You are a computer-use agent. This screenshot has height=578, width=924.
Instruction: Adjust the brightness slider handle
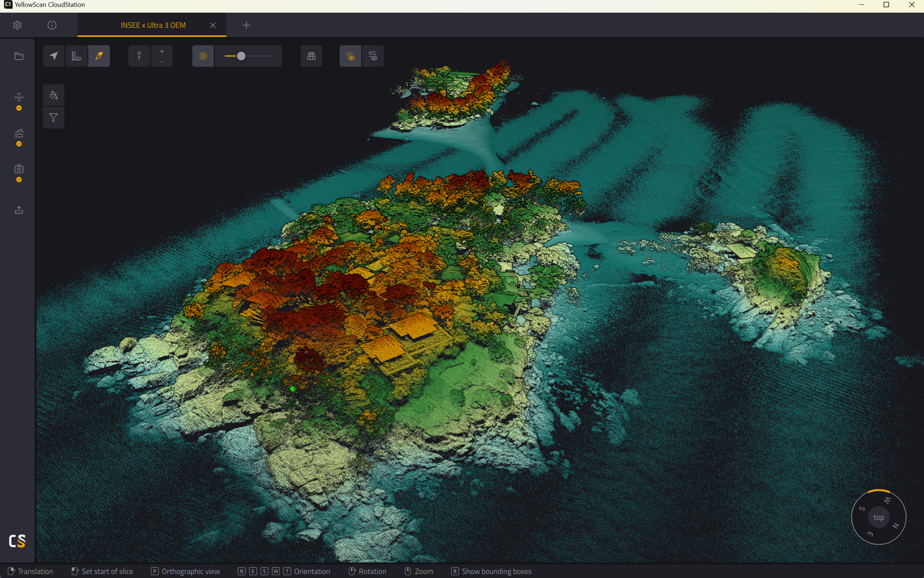pos(241,56)
